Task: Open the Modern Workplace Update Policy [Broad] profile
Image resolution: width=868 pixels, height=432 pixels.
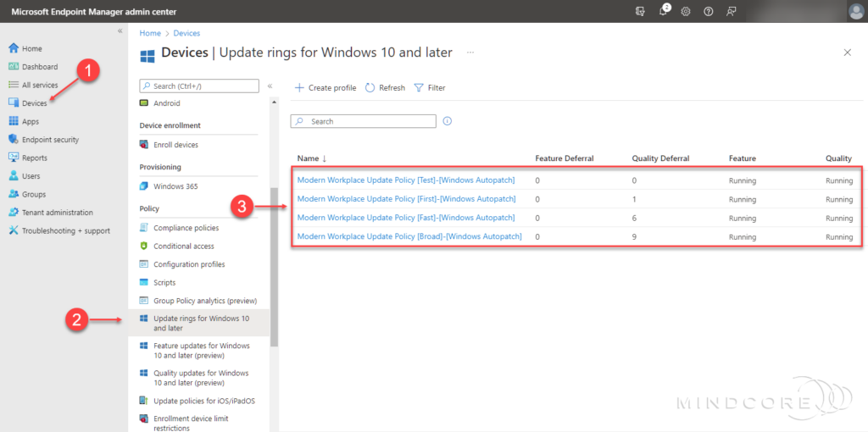Action: 409,236
